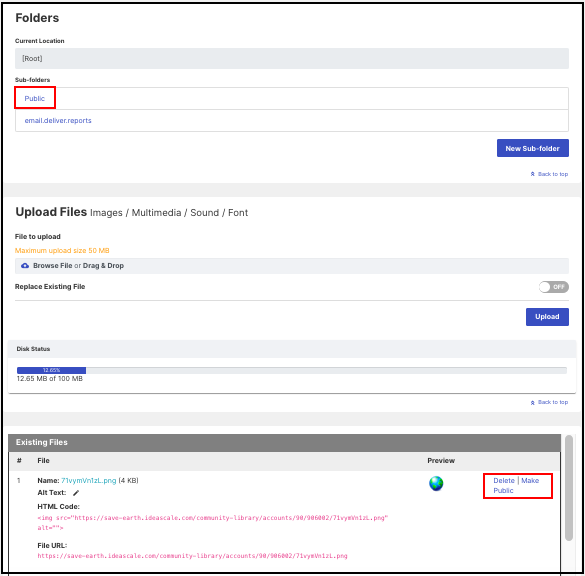Screen dimensions: 585x576
Task: Click the Upload button
Action: (547, 317)
